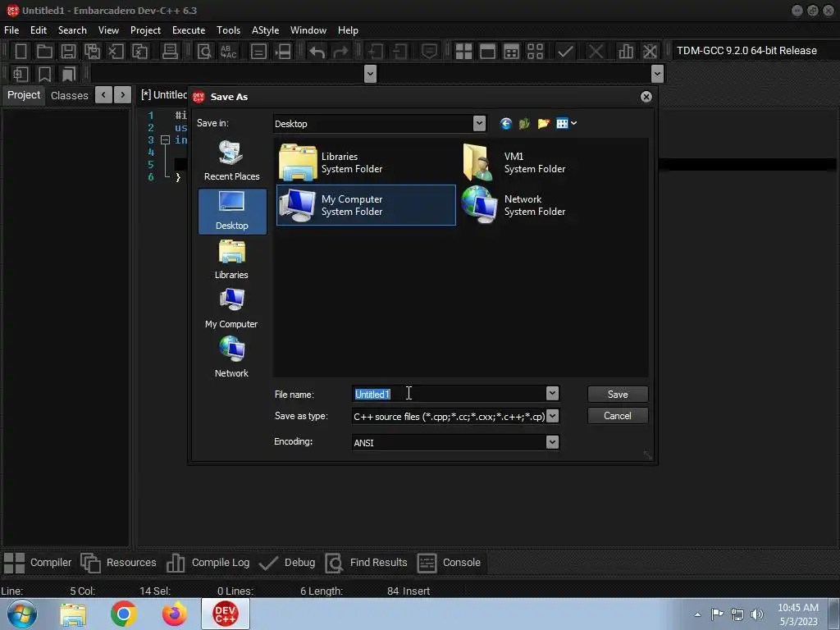Click the Replace AB-AC toolbar icon
The width and height of the screenshot is (840, 630).
pyautogui.click(x=228, y=52)
